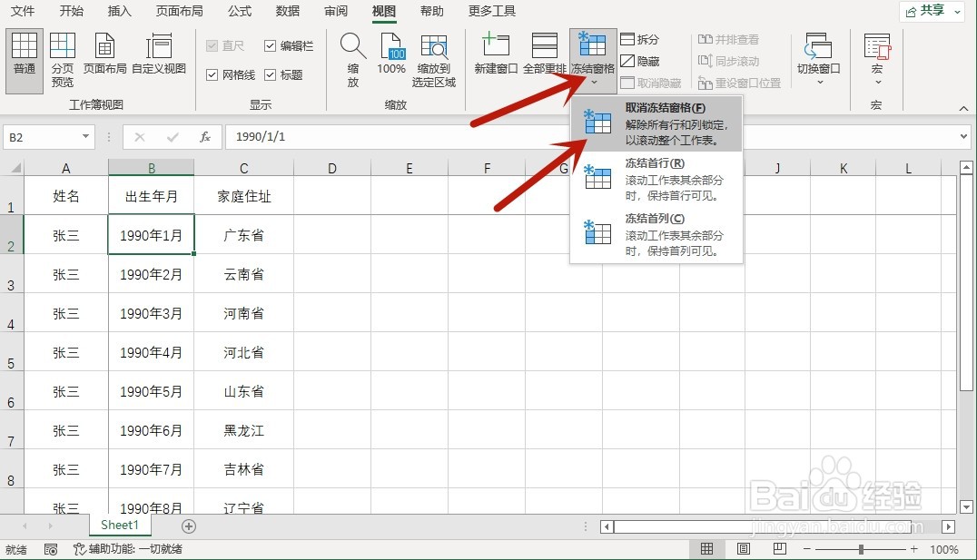
Task: Select column C header
Action: pos(243,168)
